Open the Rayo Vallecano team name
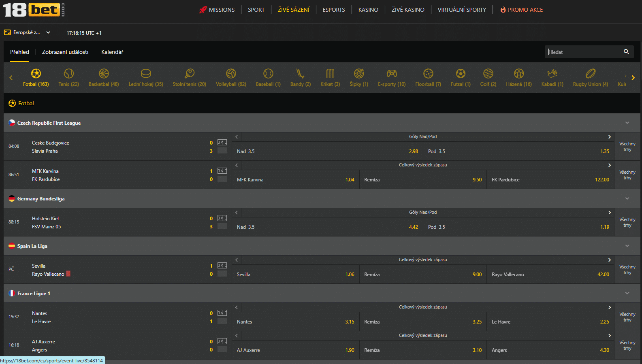The image size is (642, 364). point(48,274)
